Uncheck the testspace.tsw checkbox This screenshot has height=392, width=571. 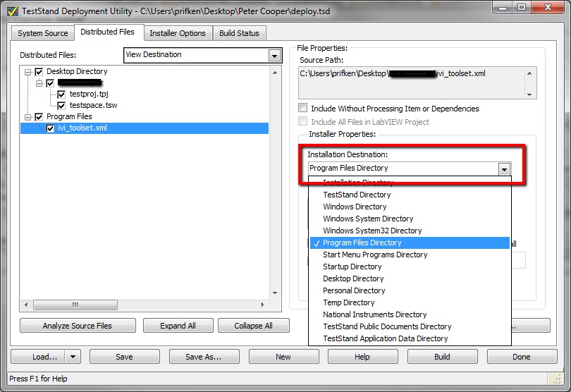coord(61,106)
